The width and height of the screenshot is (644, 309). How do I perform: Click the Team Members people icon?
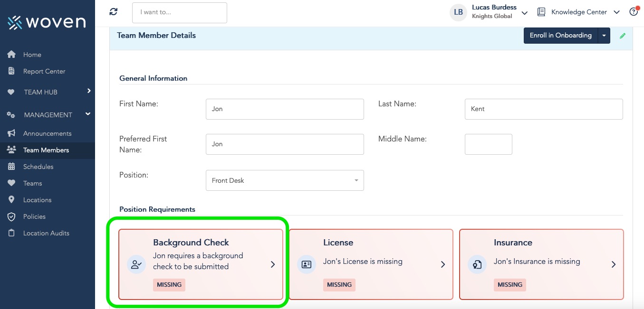(x=12, y=150)
